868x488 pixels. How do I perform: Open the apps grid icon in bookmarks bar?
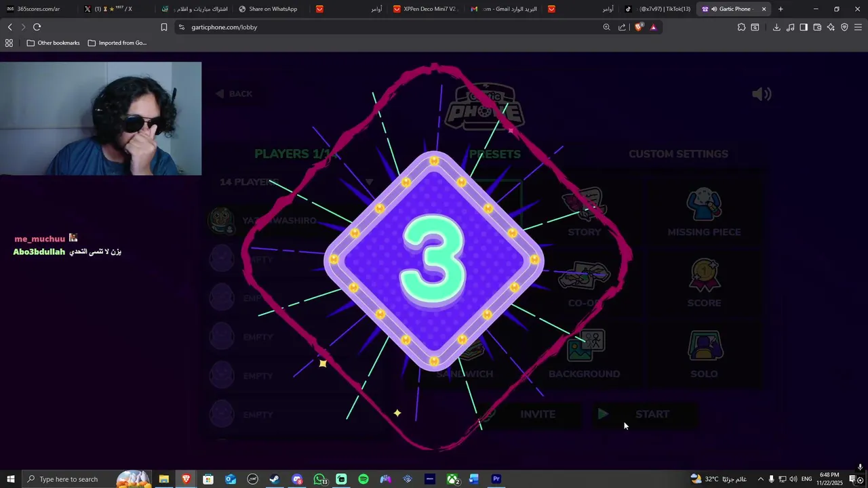9,43
